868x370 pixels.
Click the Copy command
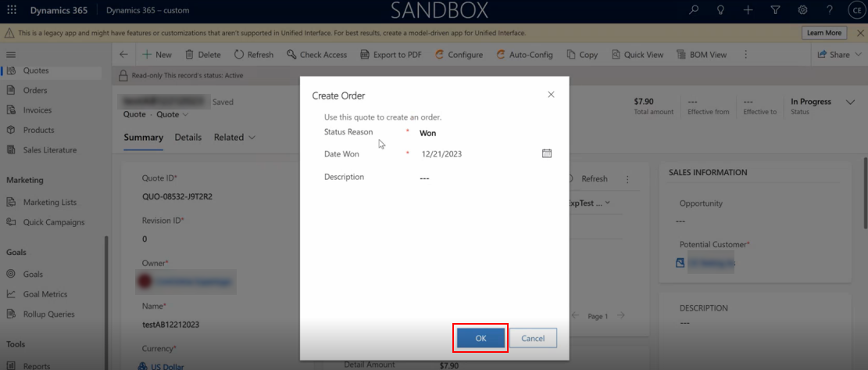(582, 55)
